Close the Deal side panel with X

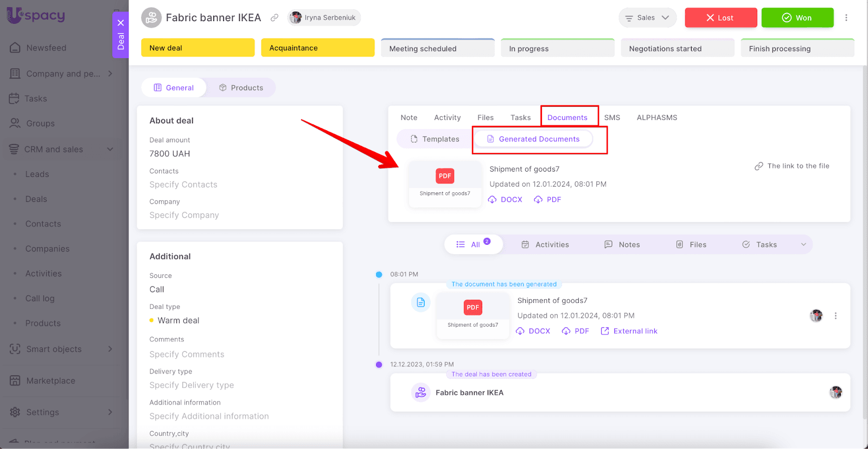(120, 23)
